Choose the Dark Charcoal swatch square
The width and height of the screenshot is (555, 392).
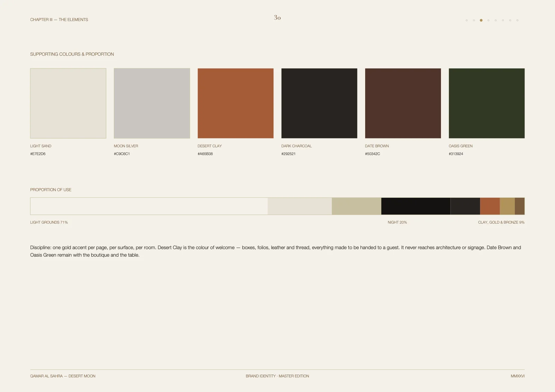click(x=319, y=103)
